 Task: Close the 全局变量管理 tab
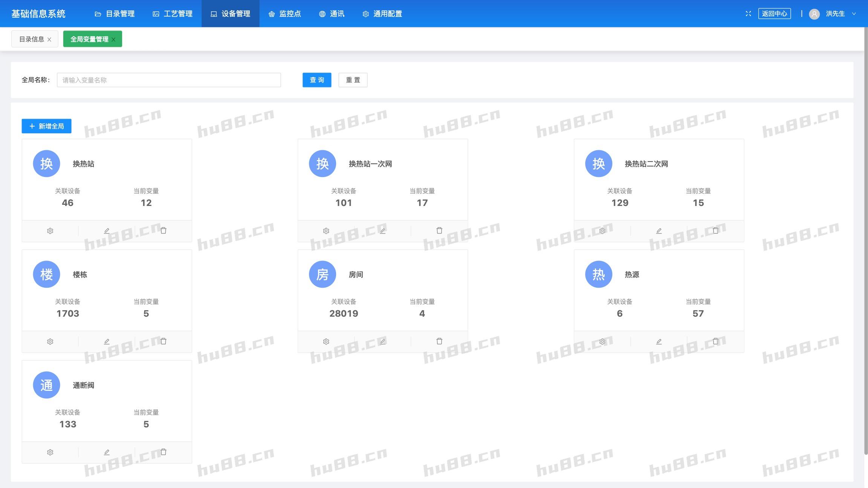[x=113, y=39]
